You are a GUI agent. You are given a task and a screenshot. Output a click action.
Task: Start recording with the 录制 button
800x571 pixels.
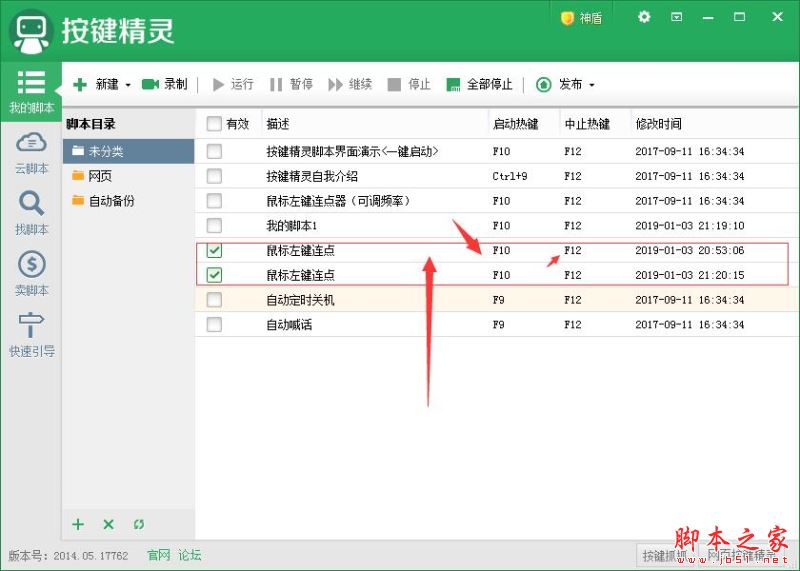tap(164, 84)
